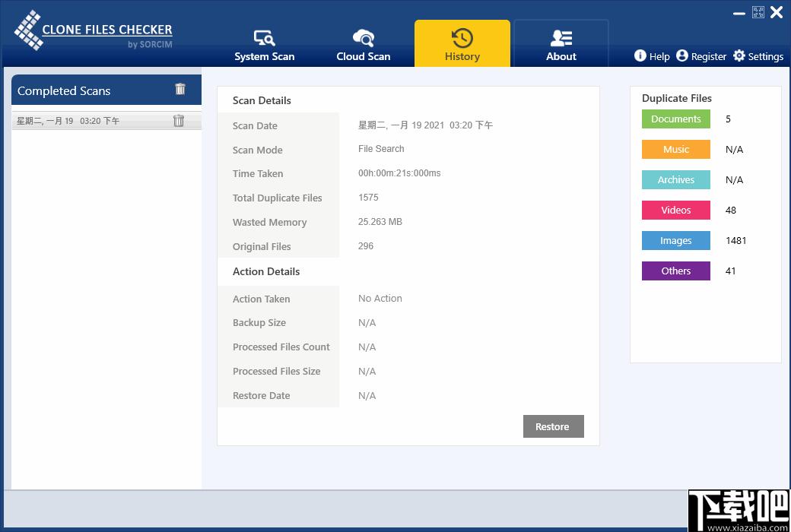The height and width of the screenshot is (532, 791).
Task: Toggle the full-screen window icon
Action: click(758, 12)
